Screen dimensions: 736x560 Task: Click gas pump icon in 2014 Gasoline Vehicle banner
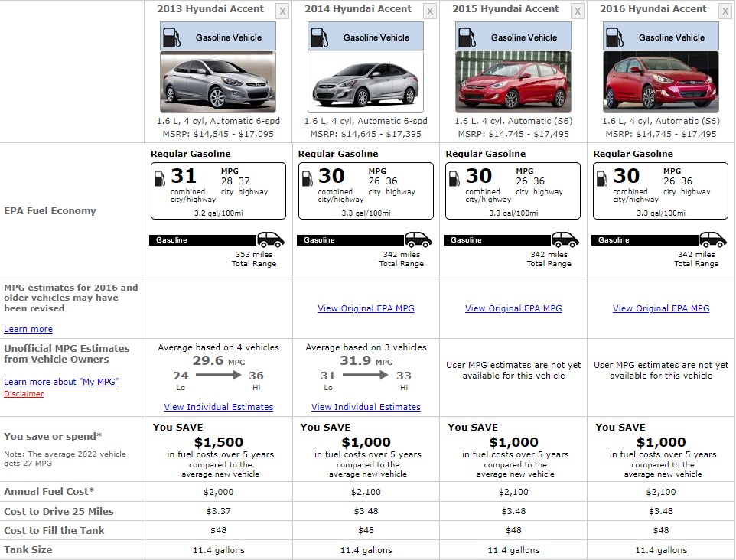pyautogui.click(x=319, y=37)
